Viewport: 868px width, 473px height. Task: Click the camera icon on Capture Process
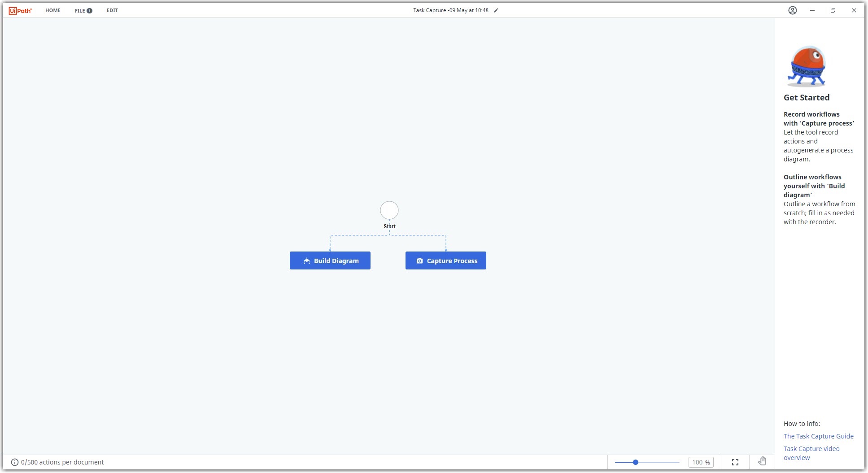tap(419, 260)
